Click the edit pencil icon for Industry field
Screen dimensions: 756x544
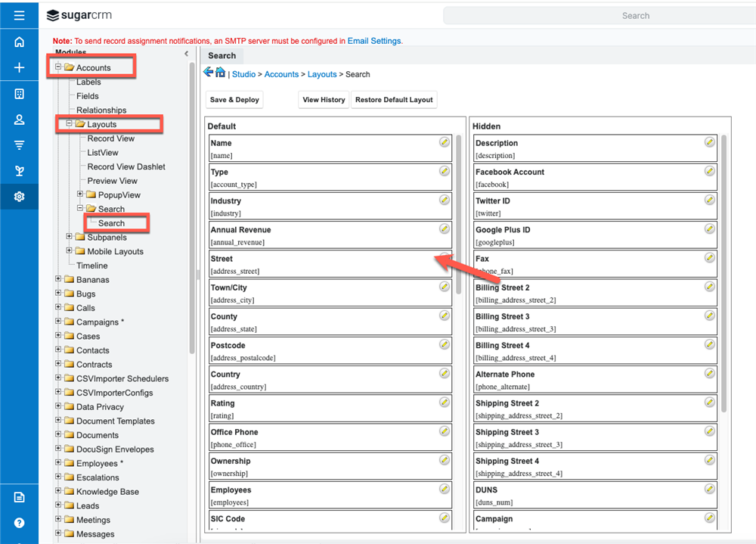(x=445, y=200)
